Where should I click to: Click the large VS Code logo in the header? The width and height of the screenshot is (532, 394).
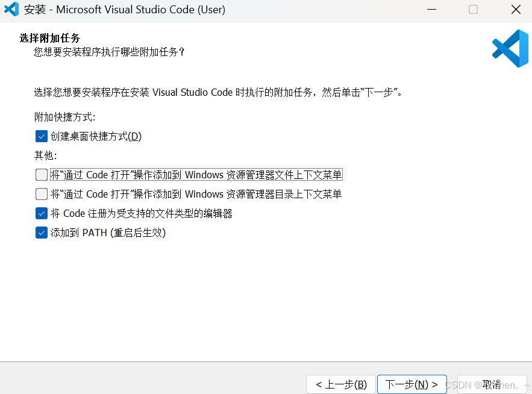(x=510, y=49)
